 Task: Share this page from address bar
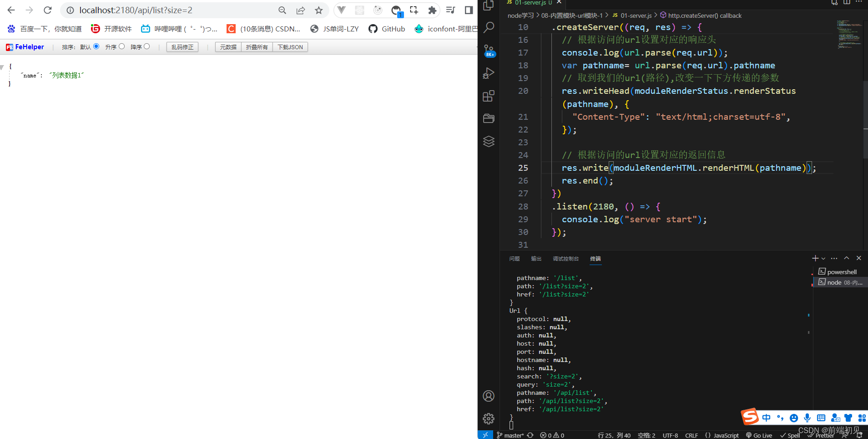301,10
